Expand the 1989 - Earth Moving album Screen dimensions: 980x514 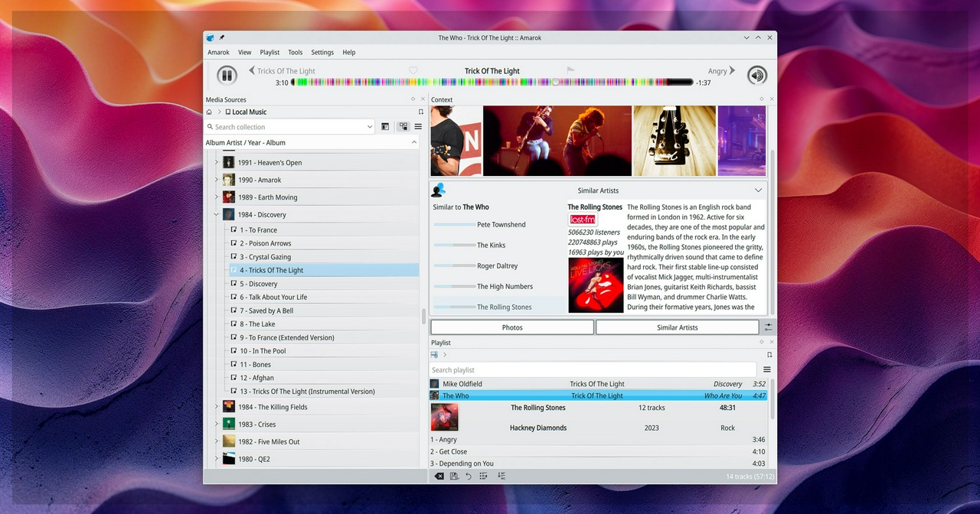tap(217, 197)
